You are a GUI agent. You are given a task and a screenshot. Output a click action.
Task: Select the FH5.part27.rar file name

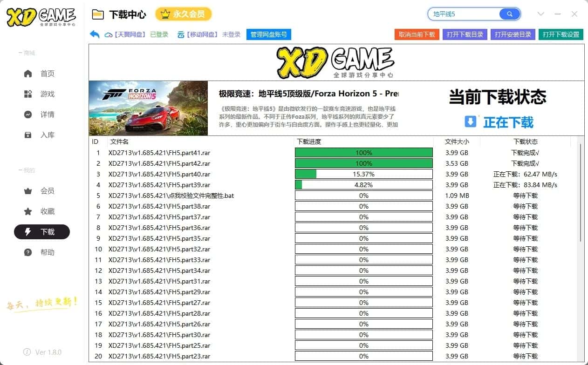pyautogui.click(x=159, y=303)
